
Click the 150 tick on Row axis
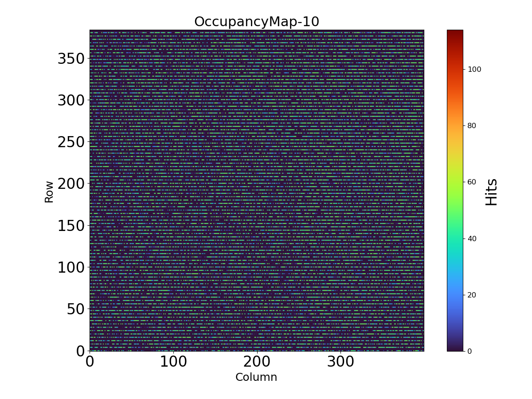click(x=71, y=226)
